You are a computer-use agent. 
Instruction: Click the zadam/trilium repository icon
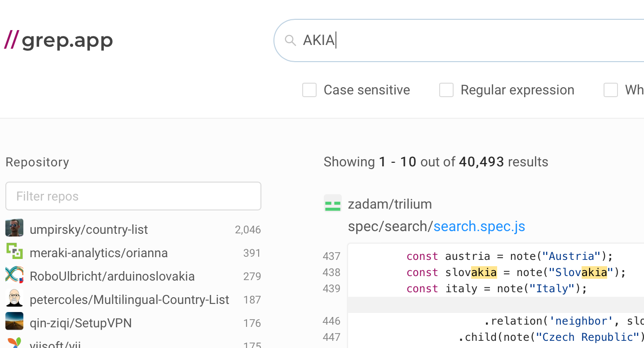[333, 204]
